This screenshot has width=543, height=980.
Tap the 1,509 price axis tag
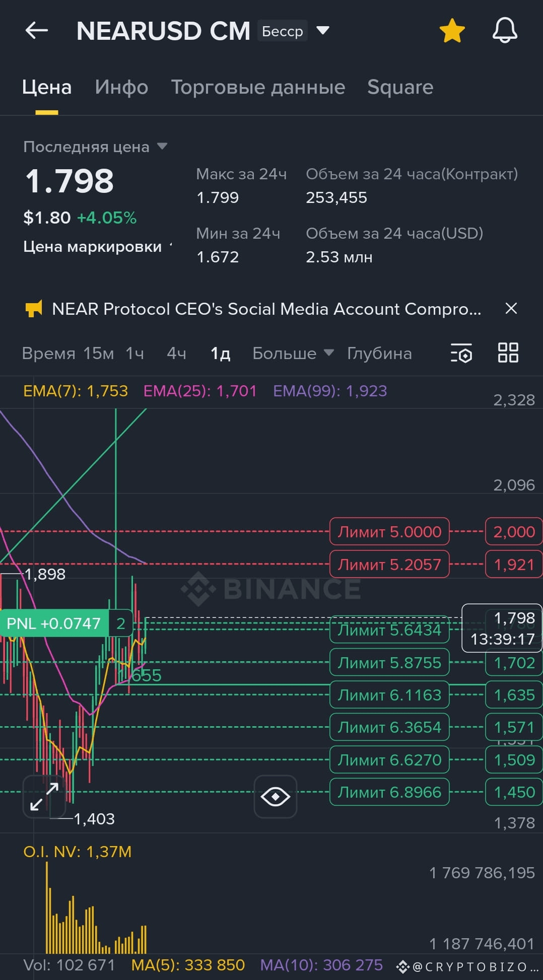[x=514, y=760]
